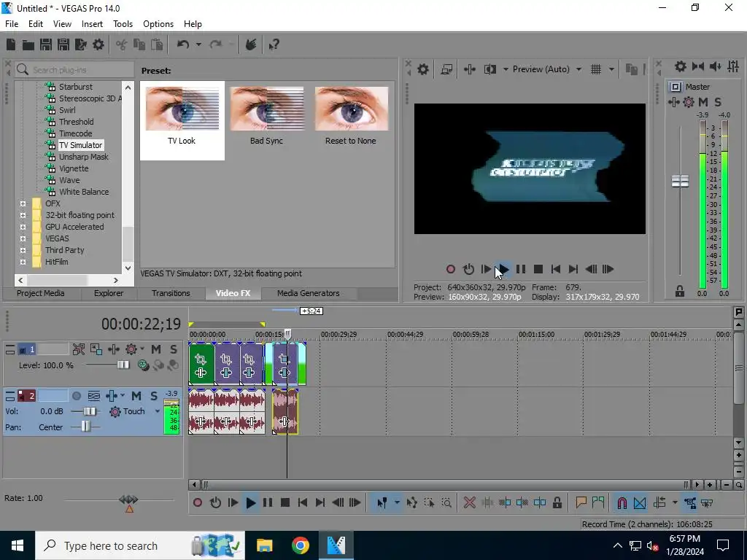Click Play in the timeline transport bar
The height and width of the screenshot is (560, 747).
pyautogui.click(x=251, y=503)
